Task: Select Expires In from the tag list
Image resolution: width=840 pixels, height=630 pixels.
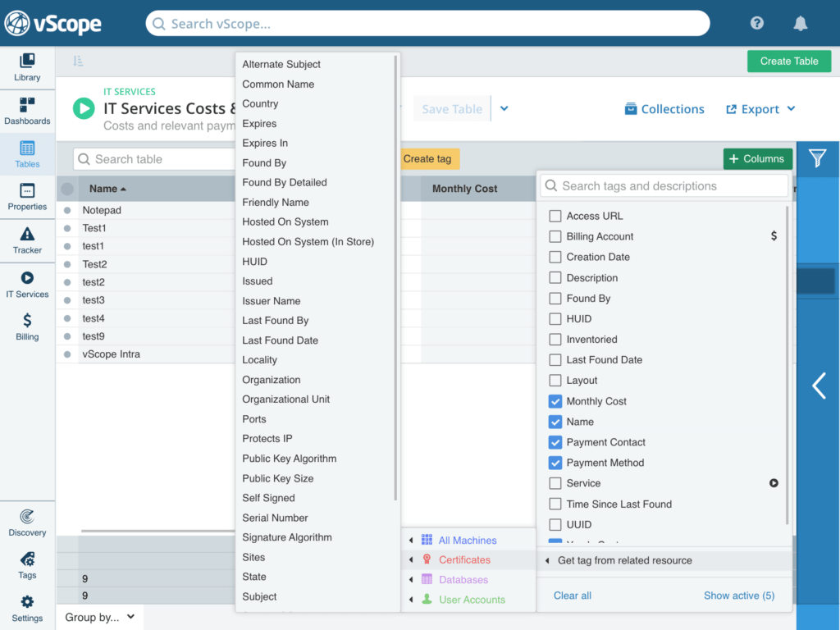Action: pos(265,143)
